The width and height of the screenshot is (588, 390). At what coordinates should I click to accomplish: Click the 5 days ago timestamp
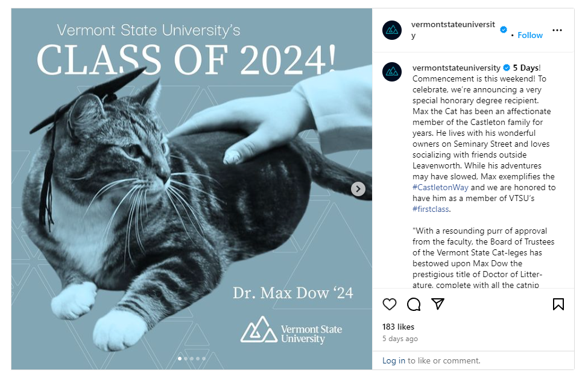coord(400,339)
